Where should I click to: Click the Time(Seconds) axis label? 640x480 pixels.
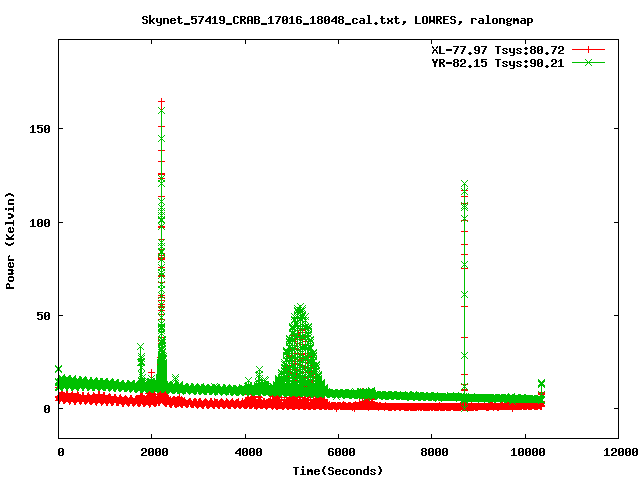pyautogui.click(x=338, y=471)
